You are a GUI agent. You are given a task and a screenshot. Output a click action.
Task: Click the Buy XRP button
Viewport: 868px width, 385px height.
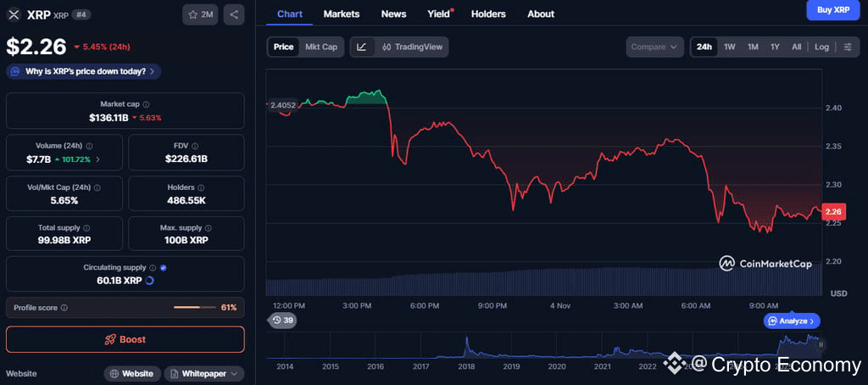coord(832,10)
